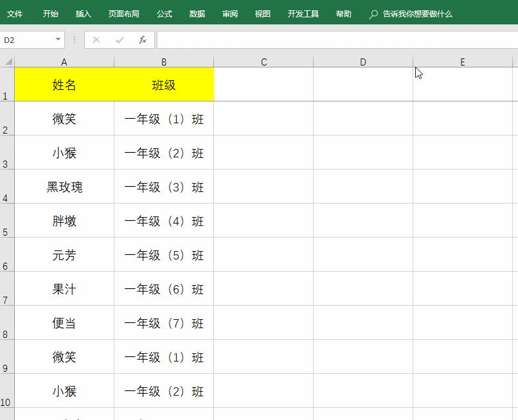
Task: Select cell 元芳
Action: click(x=64, y=254)
